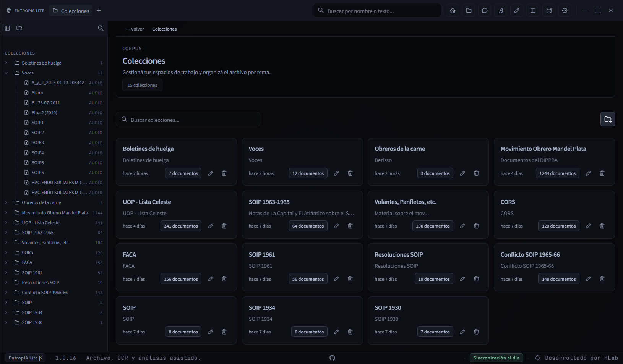The width and height of the screenshot is (623, 364).
Task: Expand the Obreros de la carne folder
Action: [6, 202]
